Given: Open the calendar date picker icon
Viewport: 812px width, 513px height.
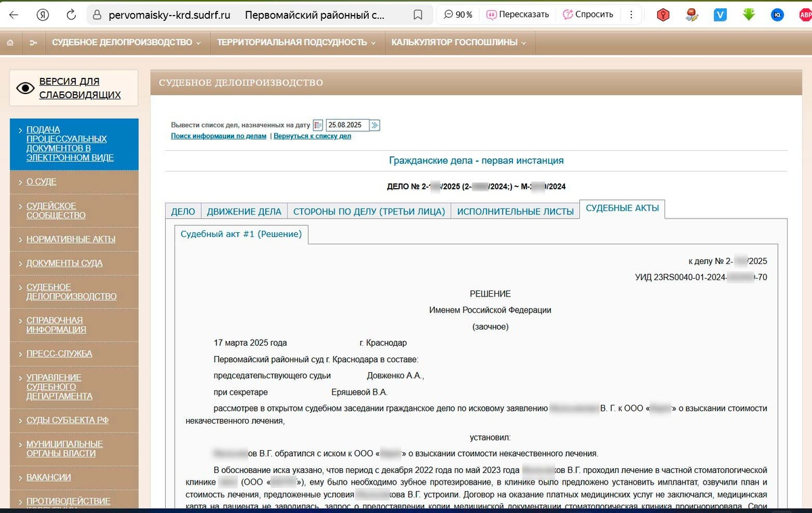Looking at the screenshot, I should coord(318,125).
